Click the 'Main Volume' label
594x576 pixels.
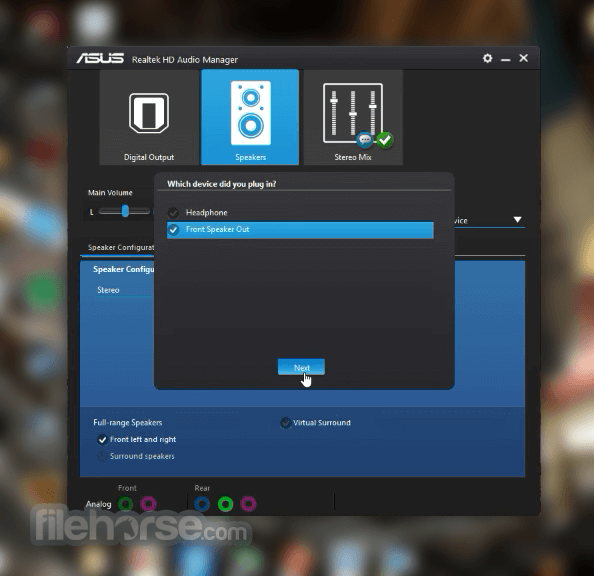[x=110, y=193]
